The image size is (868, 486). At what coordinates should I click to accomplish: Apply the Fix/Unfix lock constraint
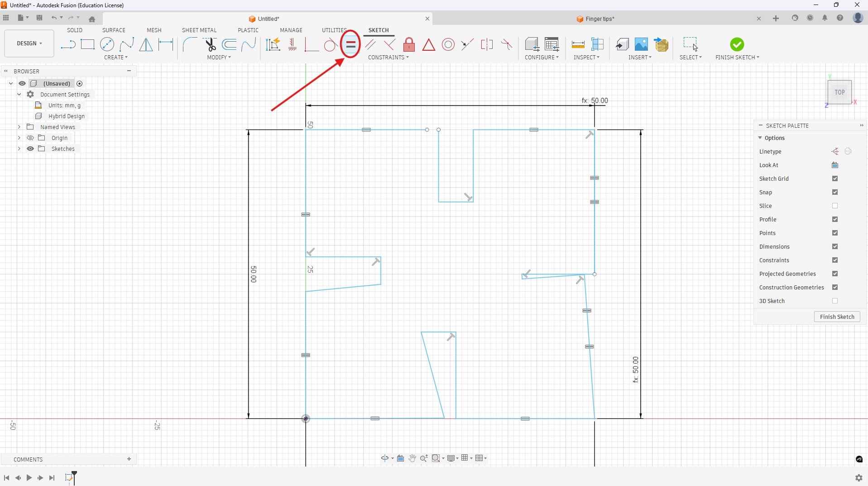409,44
